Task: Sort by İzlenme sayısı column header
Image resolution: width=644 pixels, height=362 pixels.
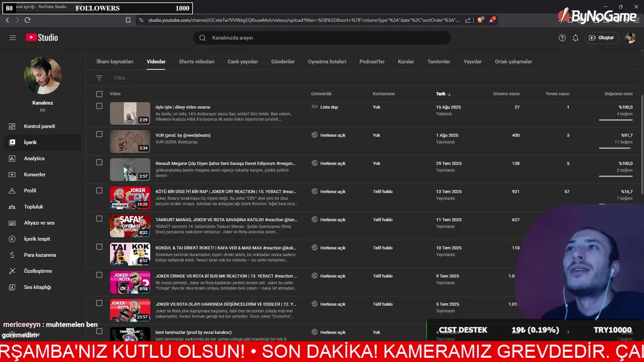Action: pyautogui.click(x=506, y=94)
